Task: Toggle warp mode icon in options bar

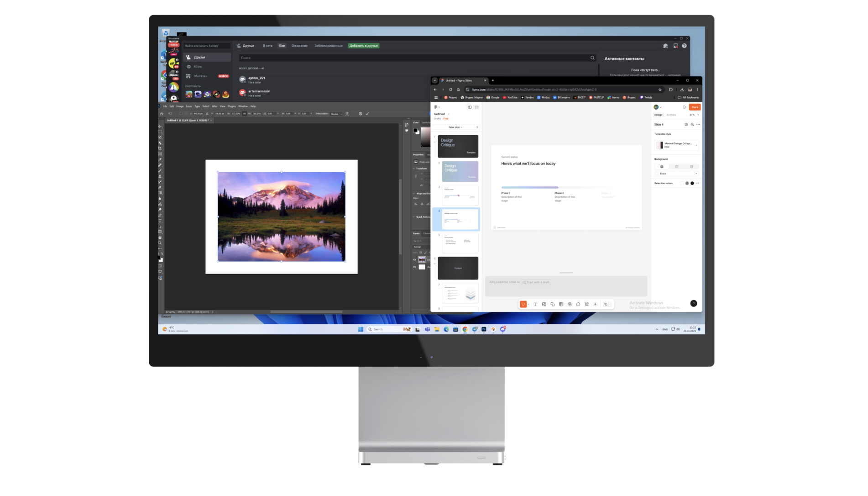Action: pyautogui.click(x=347, y=114)
